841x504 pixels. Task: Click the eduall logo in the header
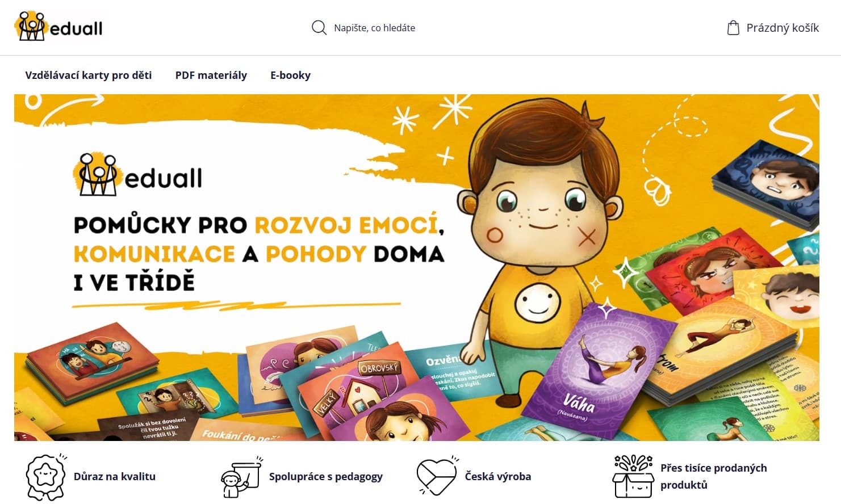tap(58, 27)
